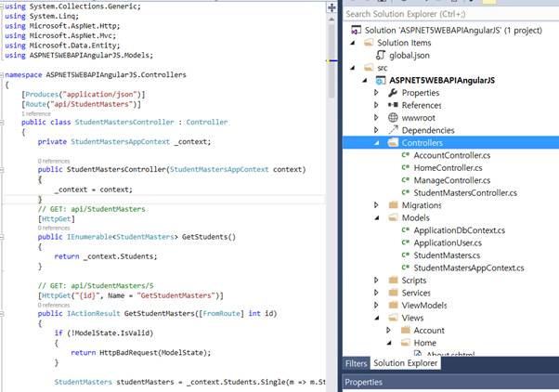
Task: Click the split editor icon above scrollbar
Action: (331, 7)
